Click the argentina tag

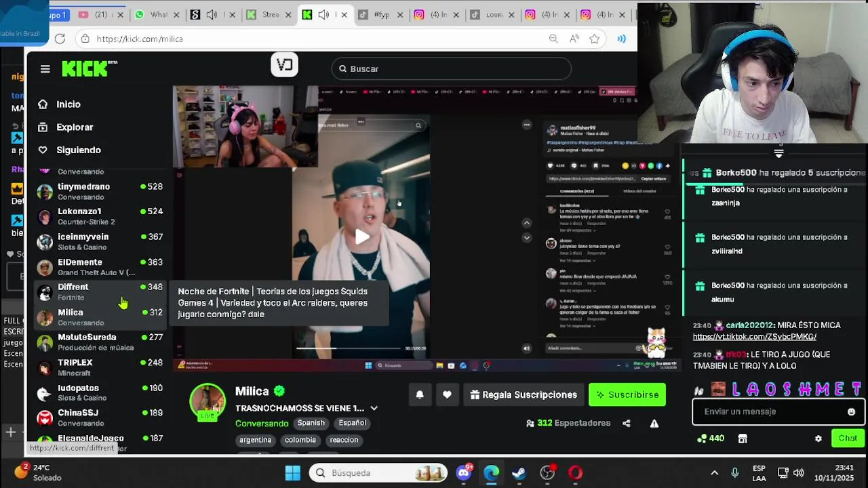click(255, 440)
